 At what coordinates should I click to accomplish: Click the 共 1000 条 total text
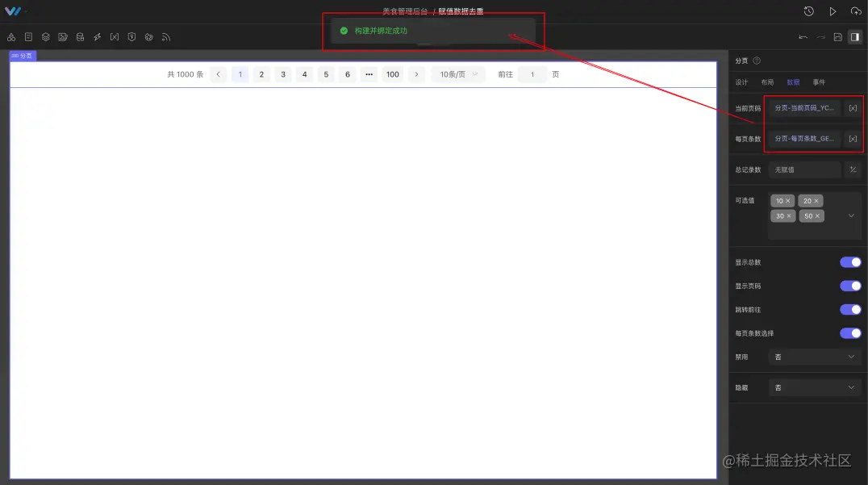pyautogui.click(x=186, y=74)
